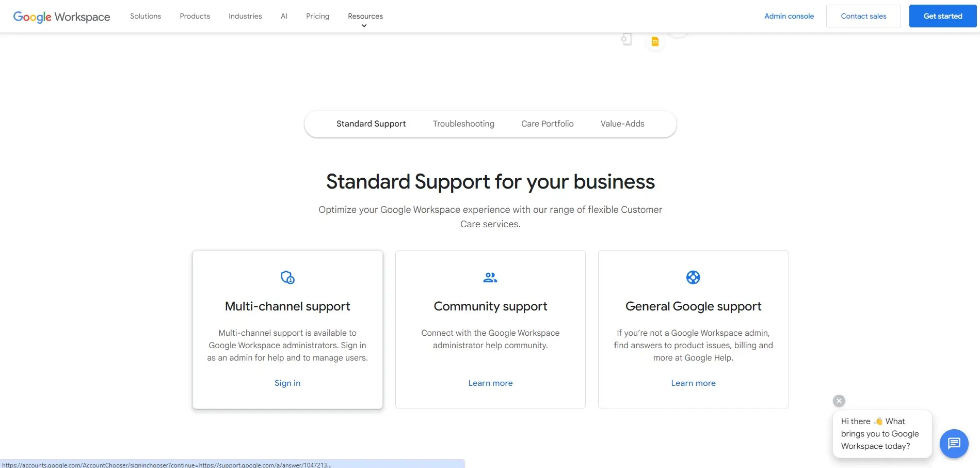Open the Industries menu
The image size is (980, 468).
tap(245, 16)
